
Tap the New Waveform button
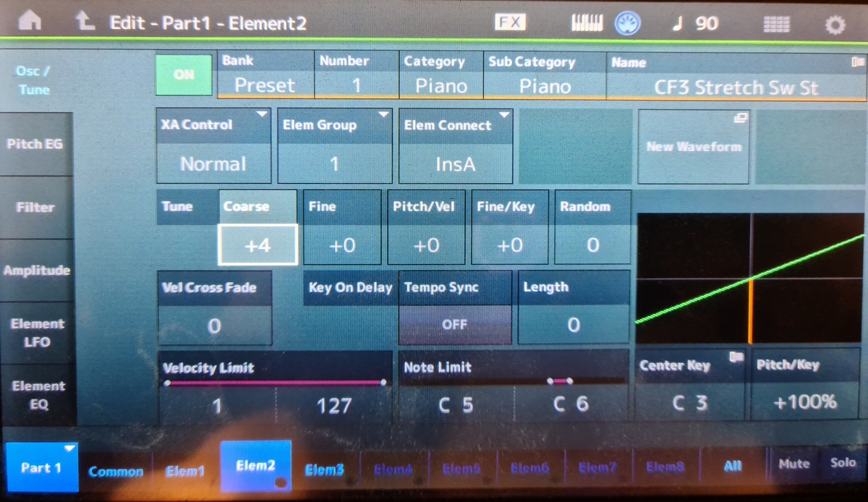click(694, 147)
